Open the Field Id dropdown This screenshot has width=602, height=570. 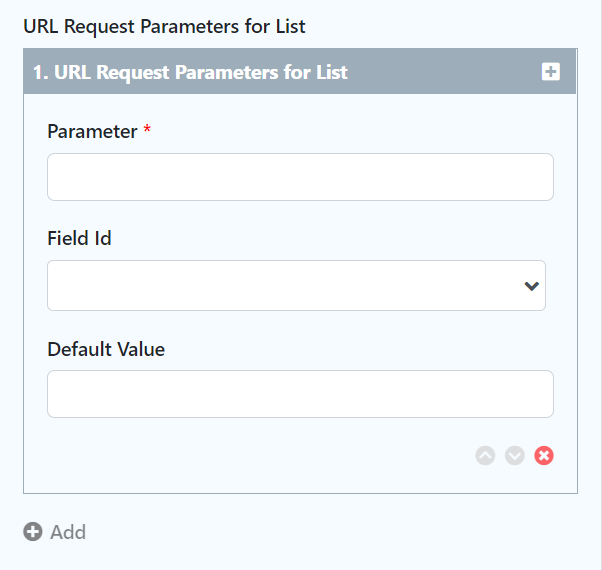coord(280,286)
